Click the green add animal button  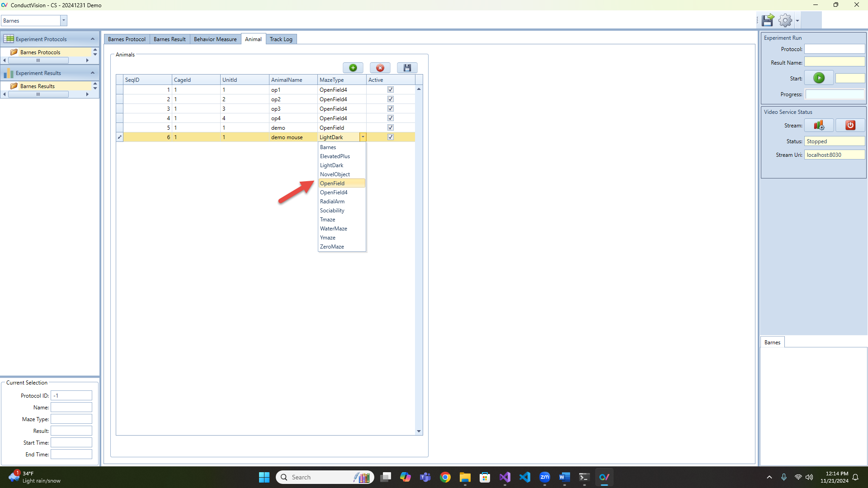click(353, 68)
